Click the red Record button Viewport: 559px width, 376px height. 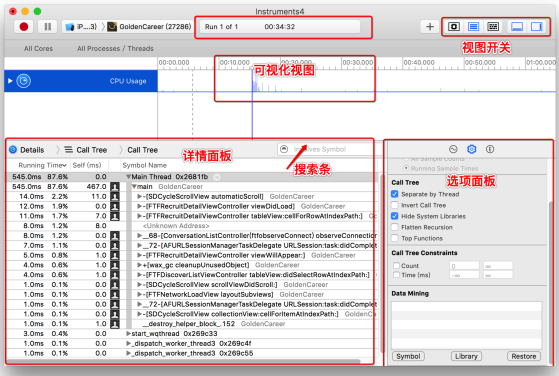click(24, 27)
